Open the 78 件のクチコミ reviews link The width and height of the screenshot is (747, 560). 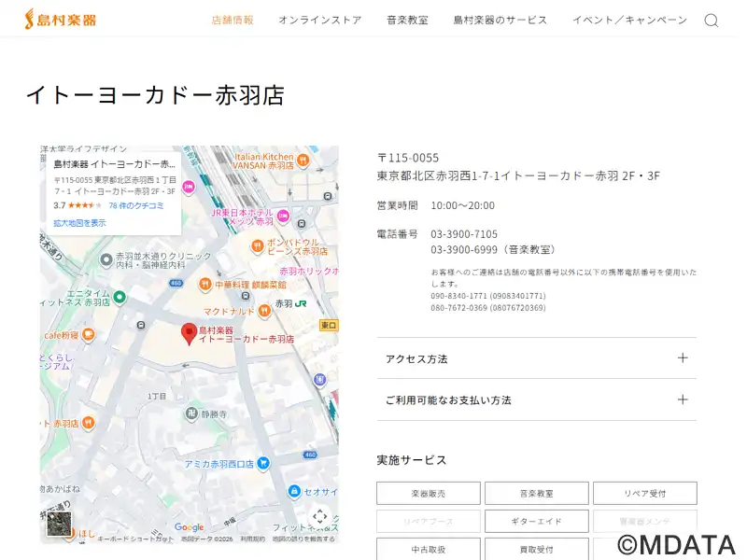(x=136, y=205)
